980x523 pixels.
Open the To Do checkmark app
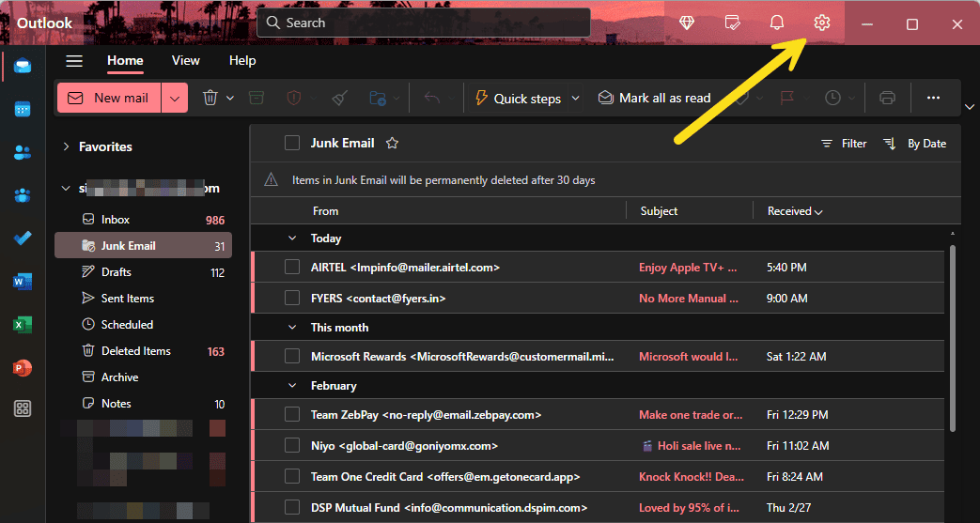pyautogui.click(x=23, y=238)
